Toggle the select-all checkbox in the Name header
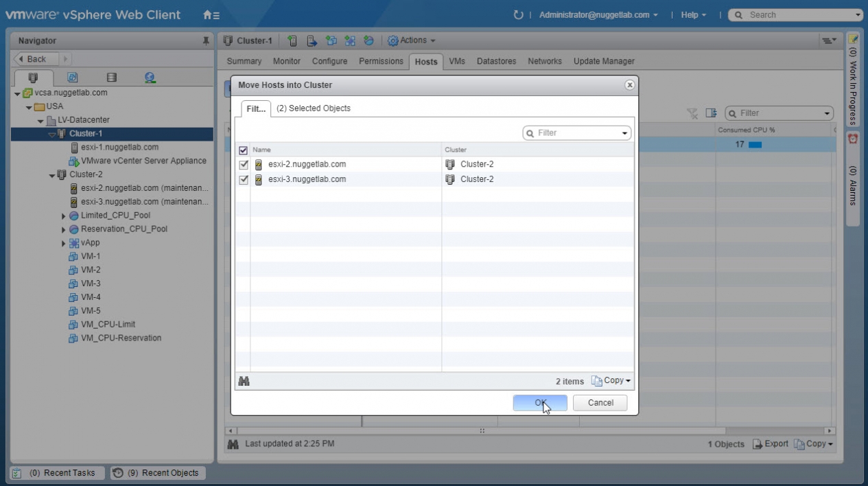The width and height of the screenshot is (868, 486). (243, 150)
